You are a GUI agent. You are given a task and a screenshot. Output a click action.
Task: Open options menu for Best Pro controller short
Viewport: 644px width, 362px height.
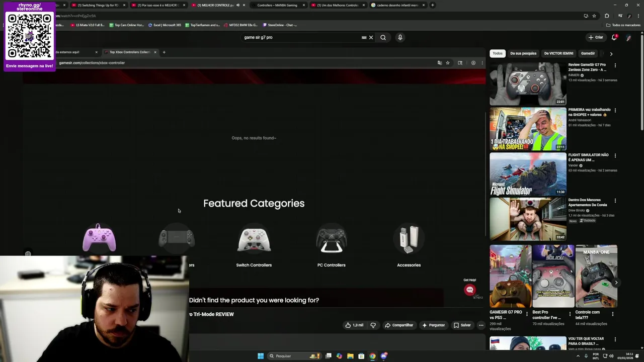pos(570,314)
